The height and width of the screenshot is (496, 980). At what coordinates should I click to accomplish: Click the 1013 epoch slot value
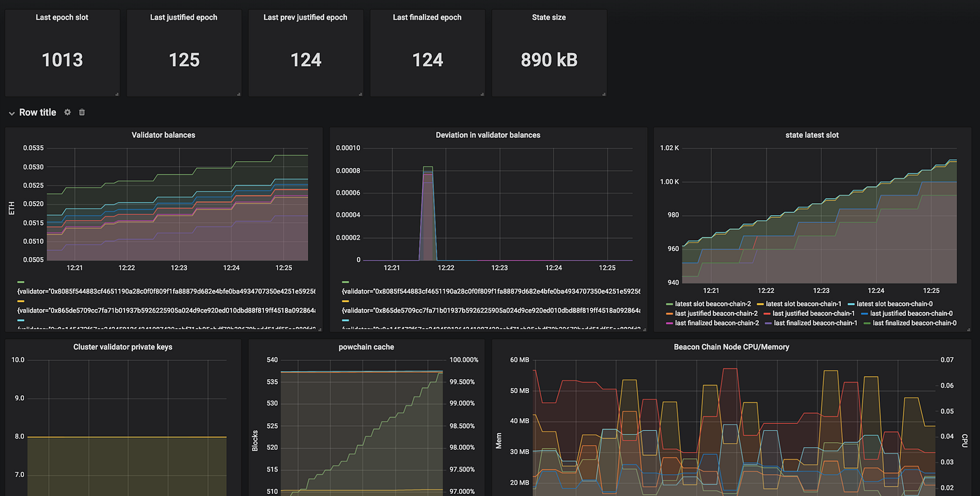pos(62,60)
